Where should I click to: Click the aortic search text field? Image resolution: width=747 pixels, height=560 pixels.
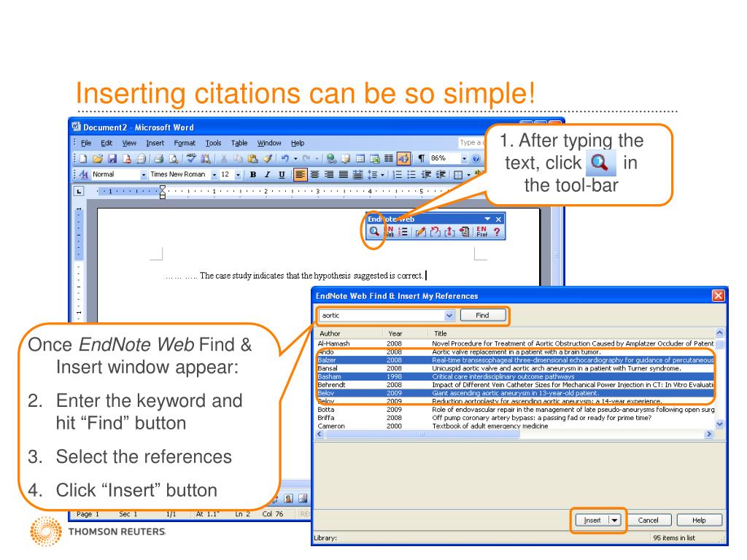click(382, 315)
